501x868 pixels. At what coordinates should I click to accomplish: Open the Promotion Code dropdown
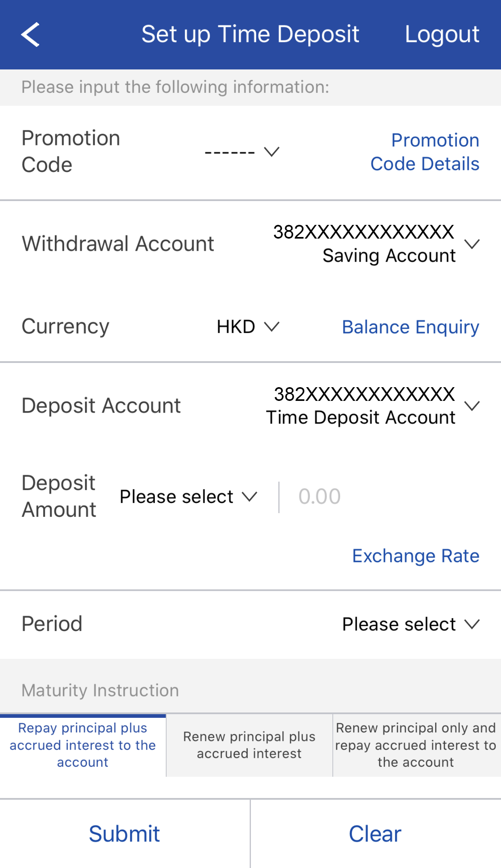pyautogui.click(x=242, y=152)
